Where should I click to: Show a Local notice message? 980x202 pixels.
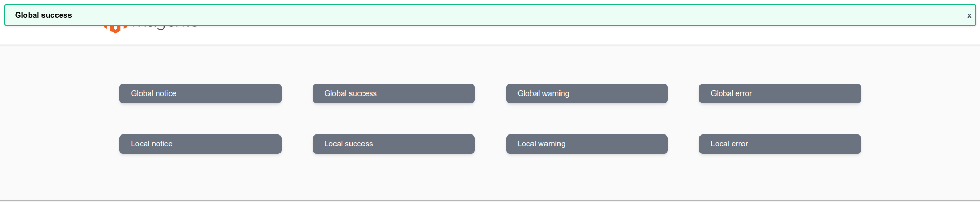coord(200,144)
